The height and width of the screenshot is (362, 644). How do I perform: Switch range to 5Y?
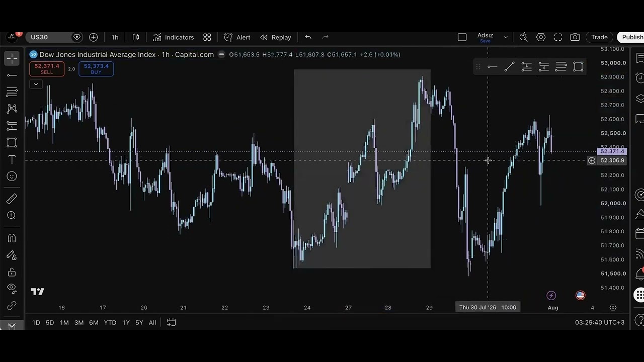tap(139, 323)
